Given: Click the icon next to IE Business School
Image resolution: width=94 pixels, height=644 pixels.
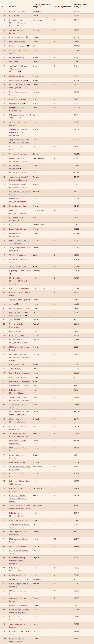Looking at the screenshot, I should click(x=24, y=104).
